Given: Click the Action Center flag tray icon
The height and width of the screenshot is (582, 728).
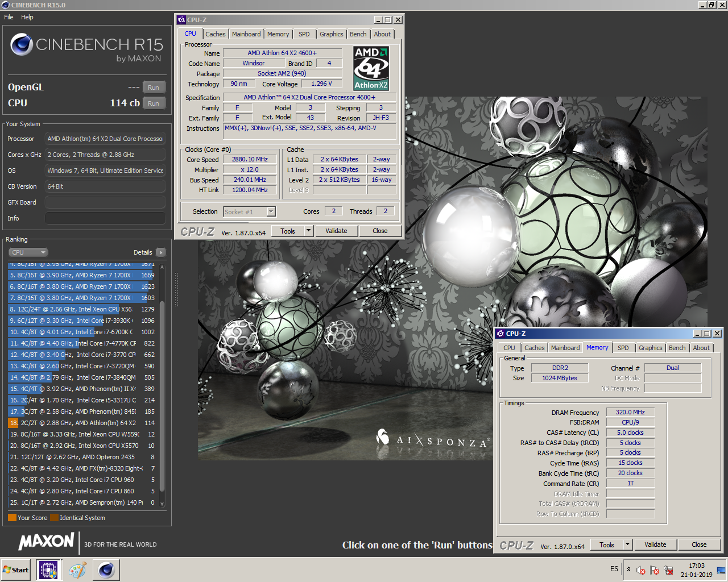Looking at the screenshot, I should tap(655, 570).
